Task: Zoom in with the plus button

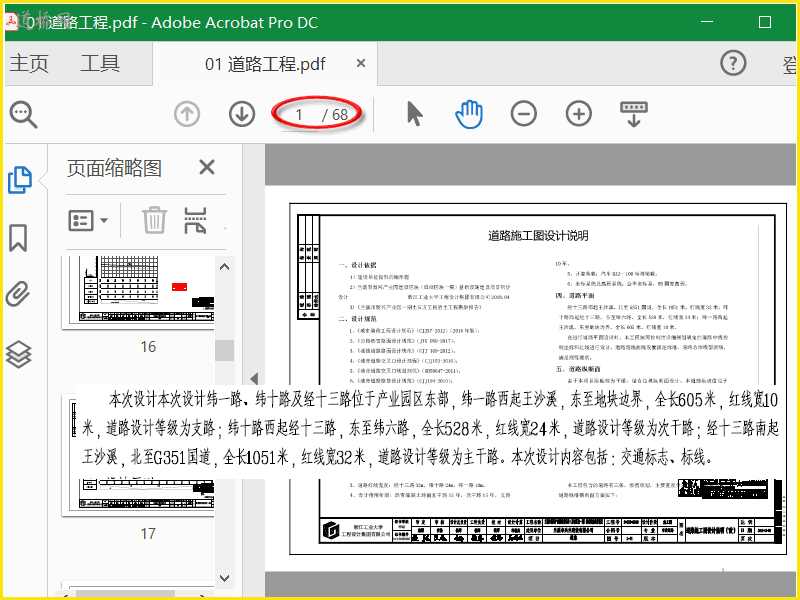Action: tap(579, 114)
